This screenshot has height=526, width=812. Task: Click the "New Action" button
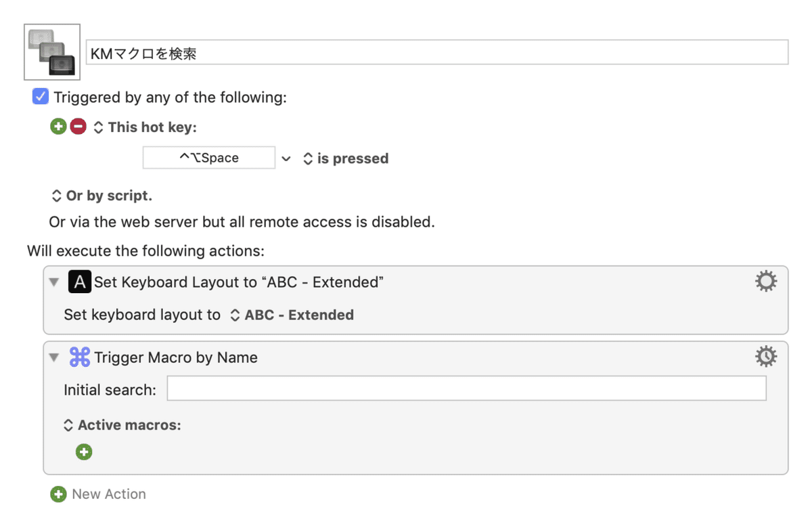[x=98, y=494]
